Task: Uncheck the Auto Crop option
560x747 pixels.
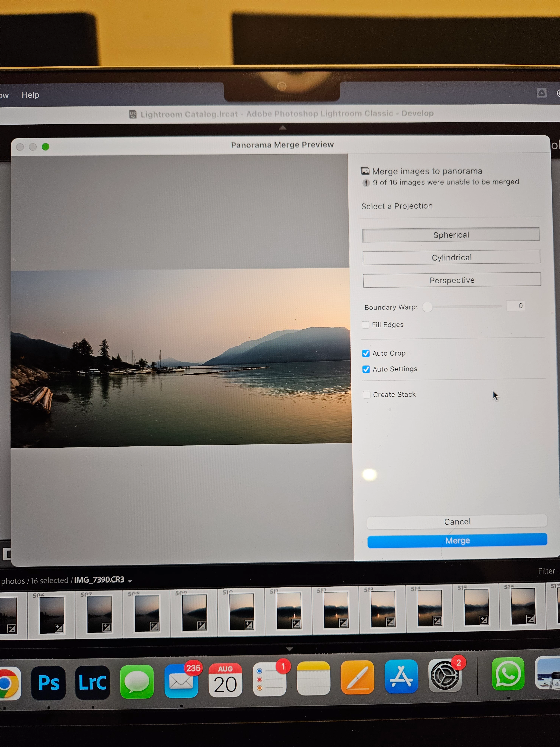Action: point(366,353)
